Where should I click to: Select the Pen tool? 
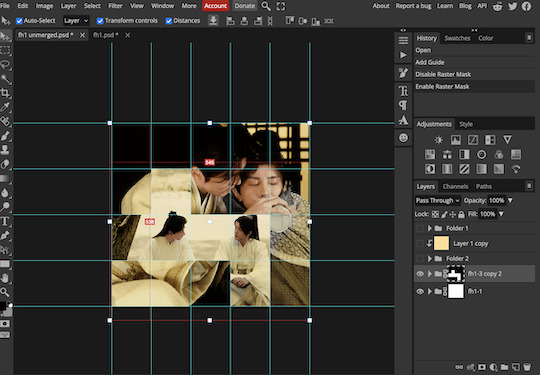pos(6,235)
